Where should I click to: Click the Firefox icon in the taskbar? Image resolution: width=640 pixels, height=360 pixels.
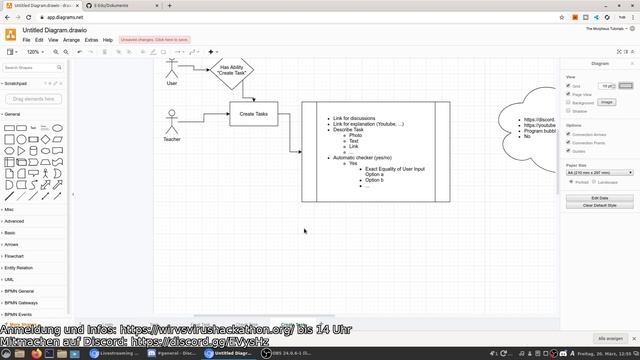36,353
